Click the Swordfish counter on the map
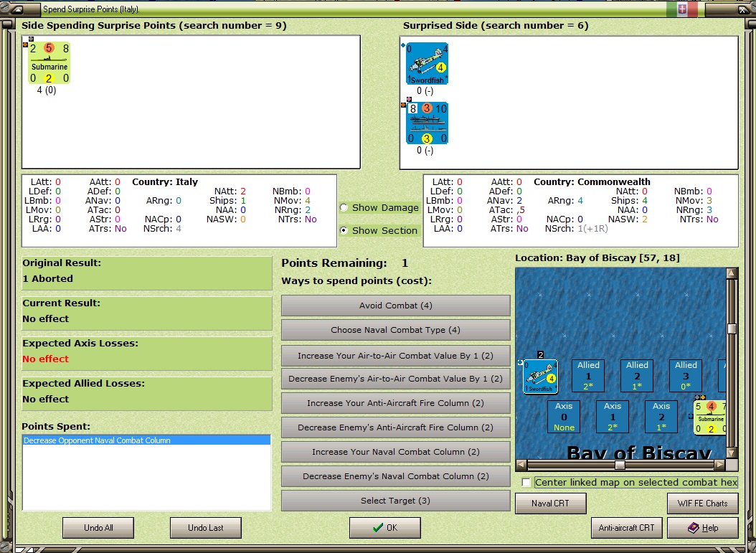 (541, 377)
